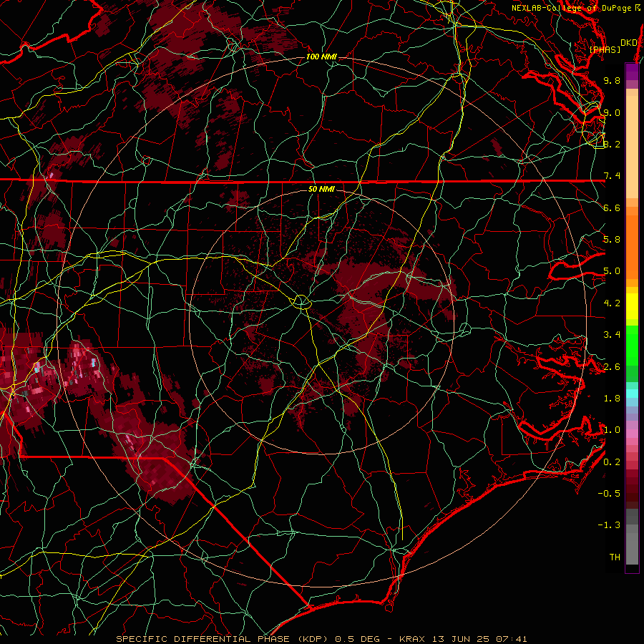
Task: Click the 5.0 value on the scale
Action: pyautogui.click(x=612, y=271)
